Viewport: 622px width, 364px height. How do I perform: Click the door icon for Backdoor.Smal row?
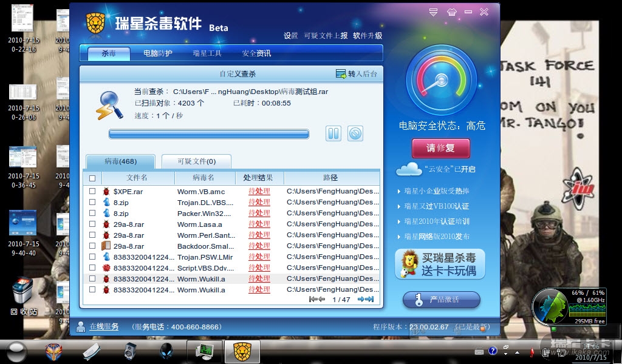tap(106, 246)
